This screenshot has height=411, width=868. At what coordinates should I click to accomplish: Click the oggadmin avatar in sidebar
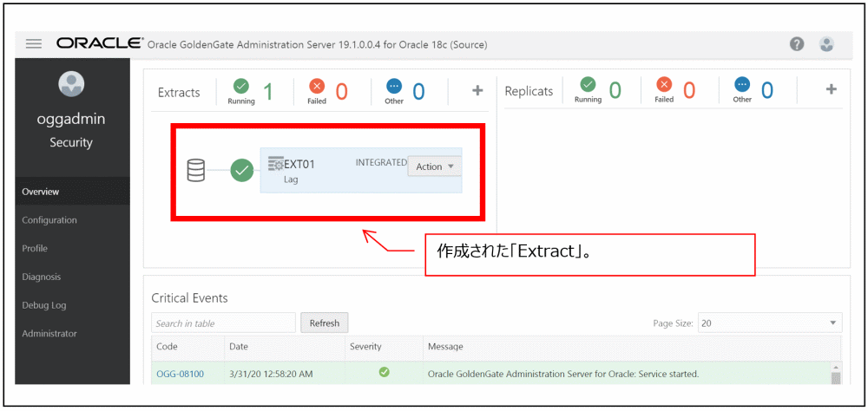click(71, 83)
